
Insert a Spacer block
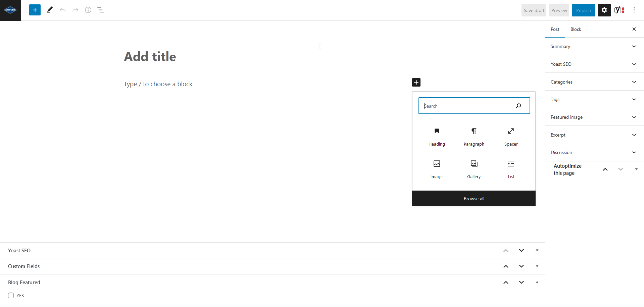point(511,137)
